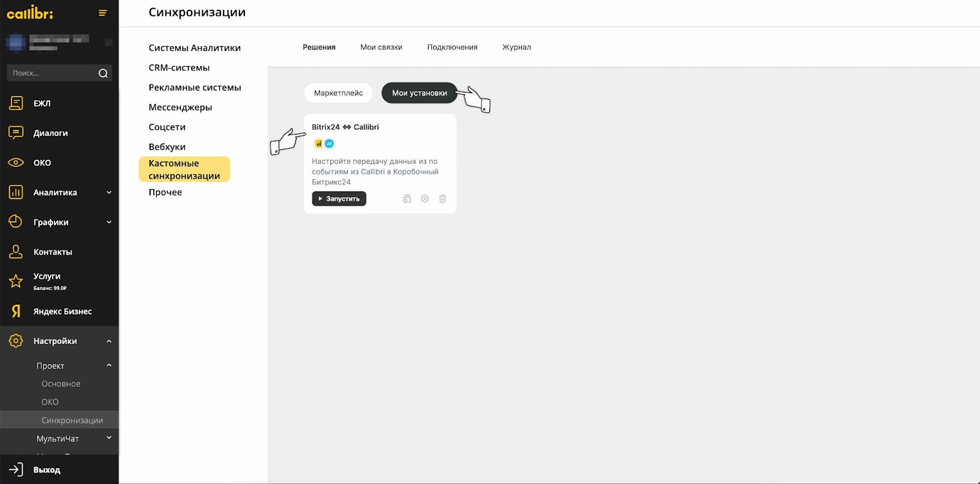Image resolution: width=980 pixels, height=484 pixels.
Task: Collapse the Проект submenu chevron
Action: pyautogui.click(x=109, y=365)
